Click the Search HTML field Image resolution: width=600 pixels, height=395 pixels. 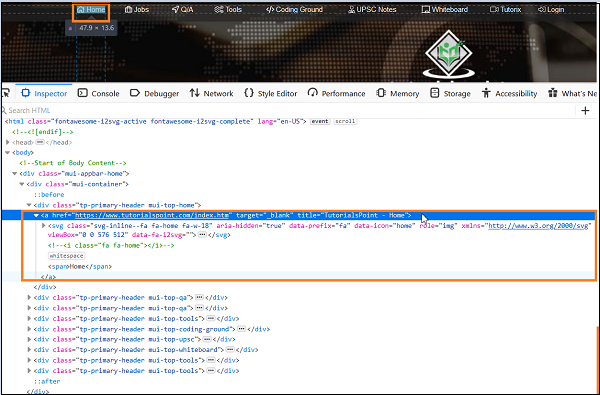287,111
